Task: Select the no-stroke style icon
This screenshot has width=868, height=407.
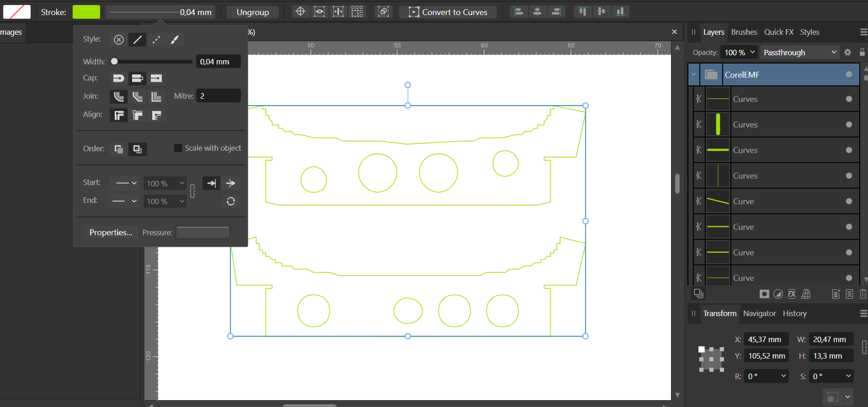Action: (119, 40)
